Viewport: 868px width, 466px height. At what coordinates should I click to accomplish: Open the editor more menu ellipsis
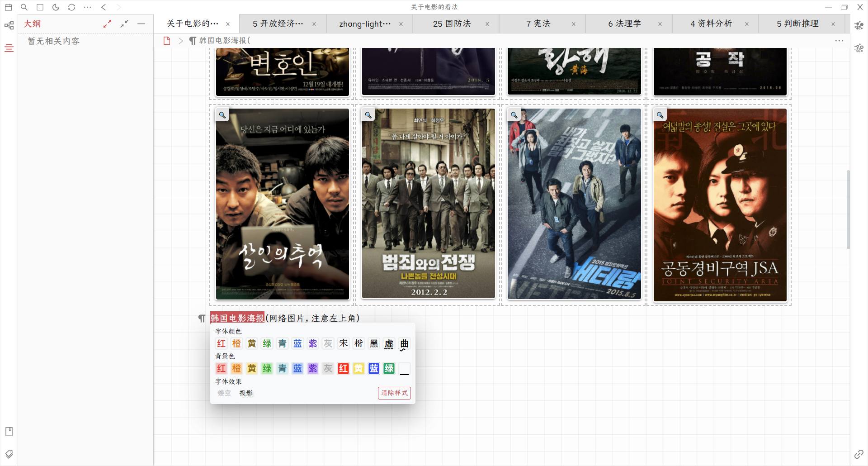[840, 41]
